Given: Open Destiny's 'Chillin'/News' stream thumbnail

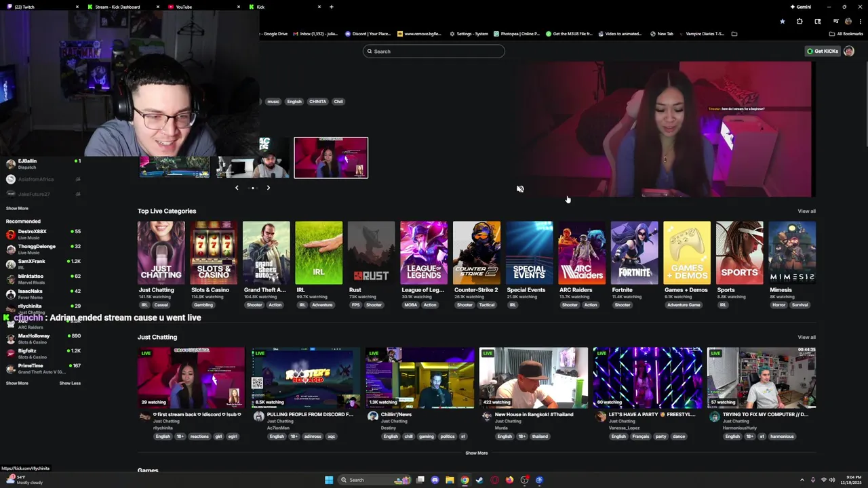Looking at the screenshot, I should point(420,378).
